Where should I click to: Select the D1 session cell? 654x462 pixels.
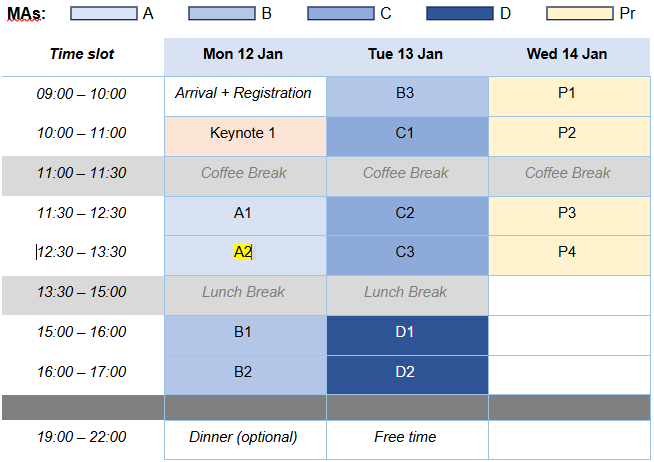tap(405, 332)
